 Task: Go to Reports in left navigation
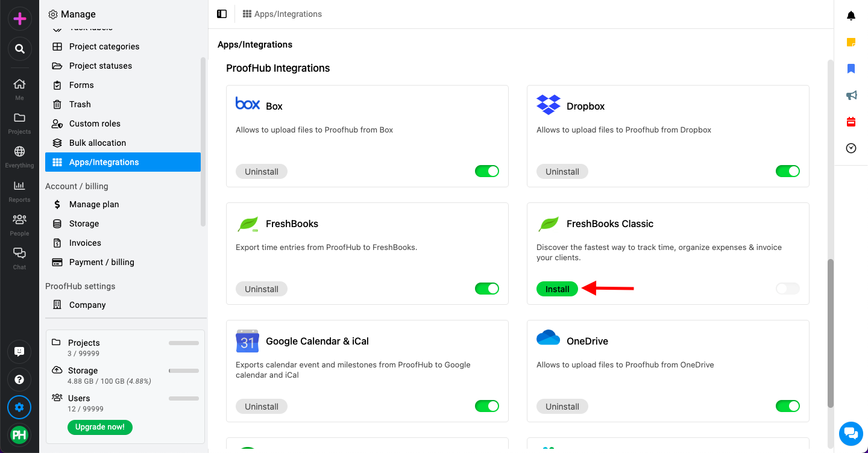click(19, 191)
